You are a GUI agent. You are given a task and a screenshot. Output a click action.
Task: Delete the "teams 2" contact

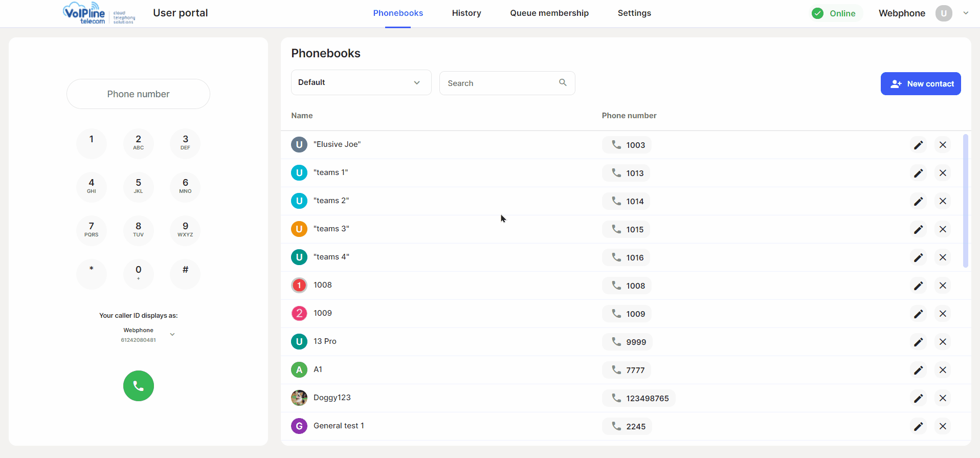tap(943, 201)
